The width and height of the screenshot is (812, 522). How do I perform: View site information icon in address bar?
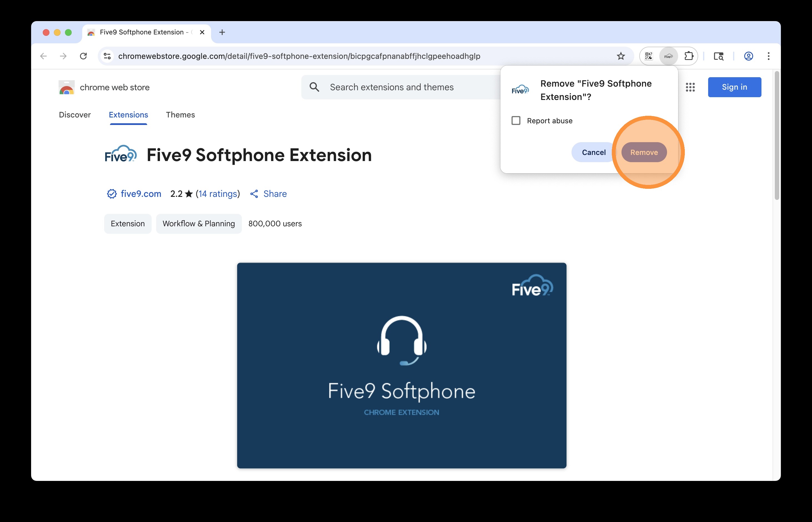pyautogui.click(x=107, y=56)
